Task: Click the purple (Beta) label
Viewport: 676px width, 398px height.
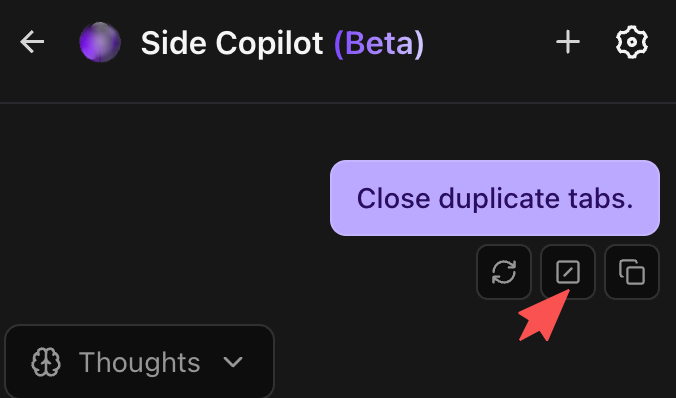Action: click(379, 44)
